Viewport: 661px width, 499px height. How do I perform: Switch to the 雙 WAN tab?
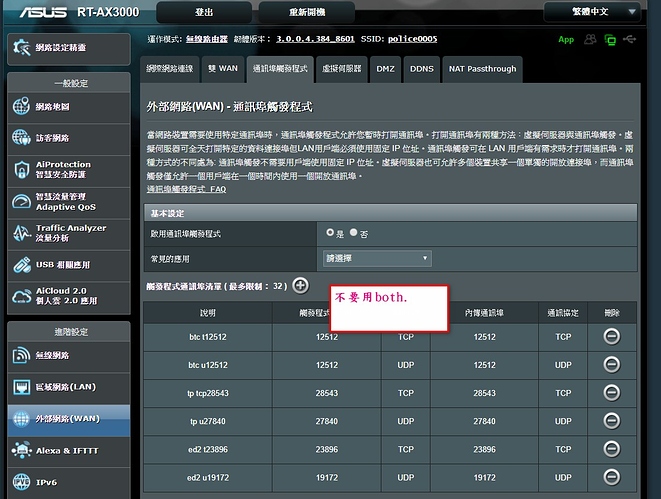[223, 69]
